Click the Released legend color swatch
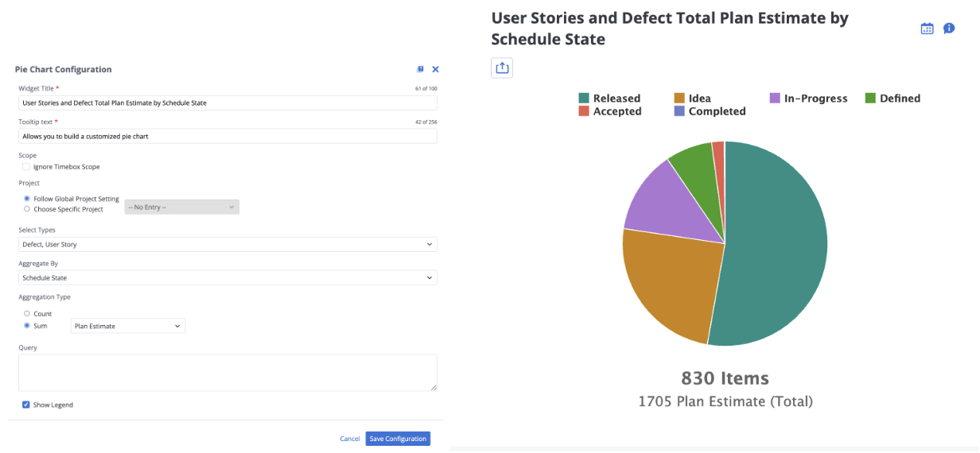The width and height of the screenshot is (980, 453). (584, 99)
